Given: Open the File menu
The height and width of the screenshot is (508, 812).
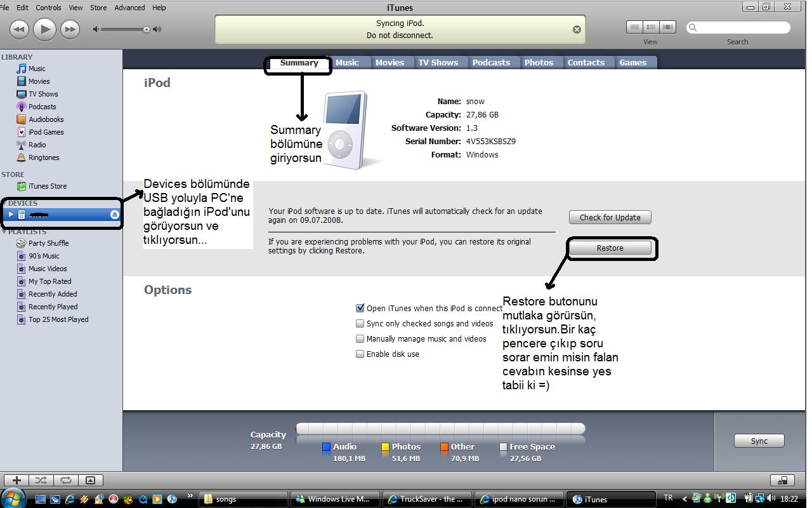Looking at the screenshot, I should [4, 8].
